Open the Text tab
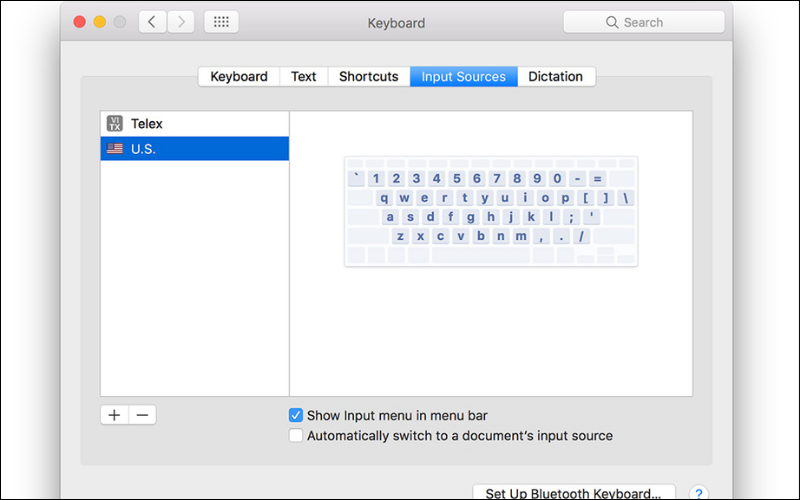 pyautogui.click(x=304, y=76)
